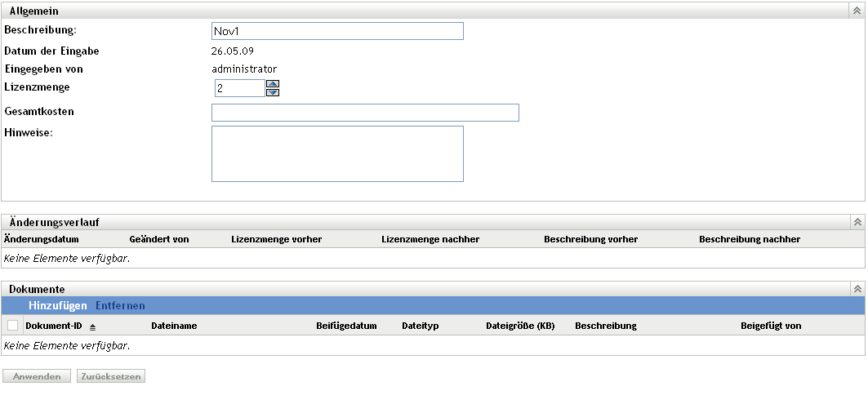Click the Allgemein panel title
868x395 pixels.
pyautogui.click(x=33, y=11)
